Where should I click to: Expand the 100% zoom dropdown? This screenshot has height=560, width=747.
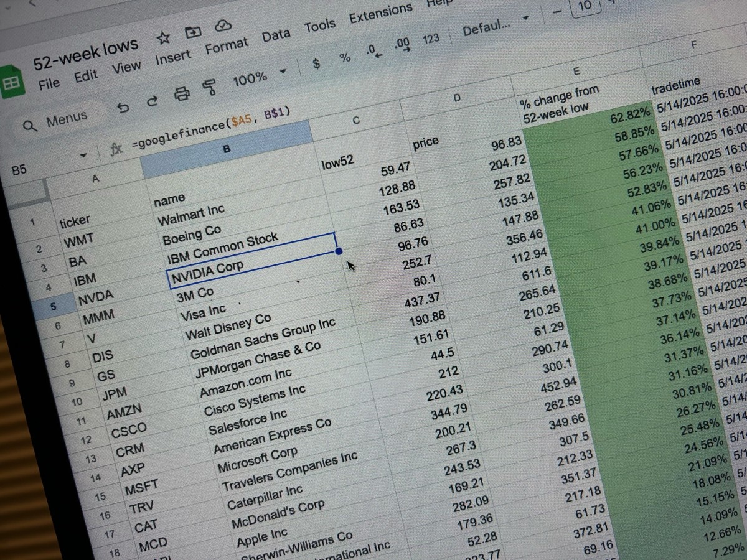[283, 72]
